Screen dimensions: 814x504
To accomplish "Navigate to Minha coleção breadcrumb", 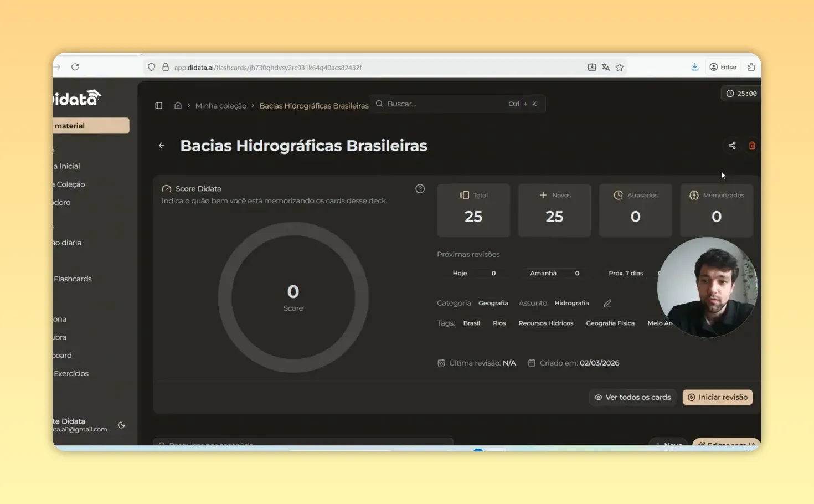I will point(220,105).
